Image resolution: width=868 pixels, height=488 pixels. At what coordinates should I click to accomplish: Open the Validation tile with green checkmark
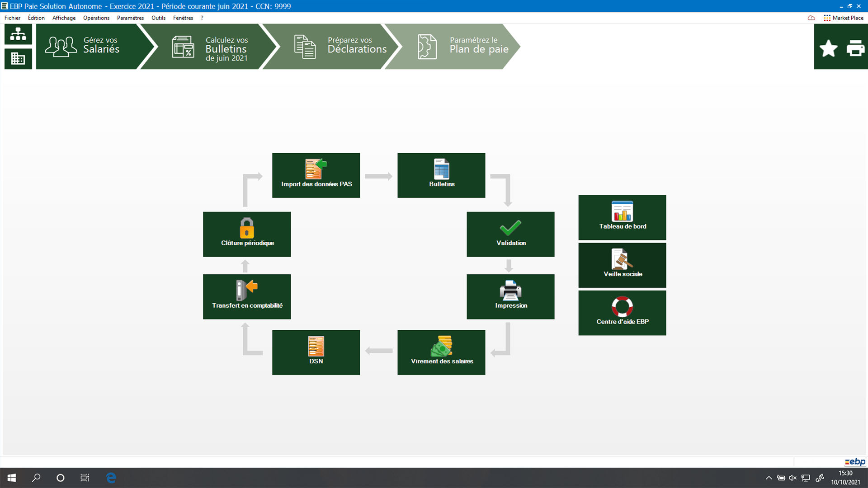point(510,234)
